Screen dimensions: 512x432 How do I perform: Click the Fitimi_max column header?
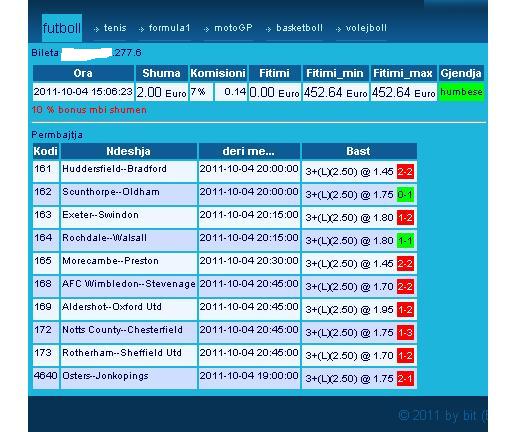click(x=403, y=73)
